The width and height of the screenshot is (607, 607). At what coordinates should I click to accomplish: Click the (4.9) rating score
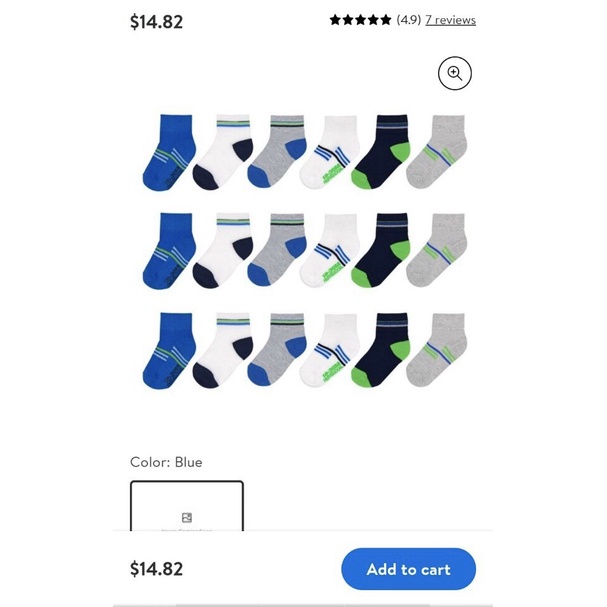point(408,20)
